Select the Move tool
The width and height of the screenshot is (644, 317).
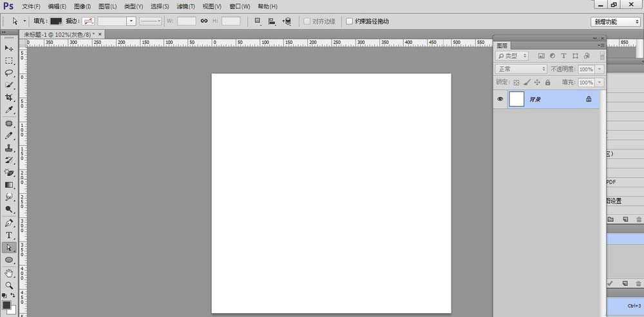9,48
